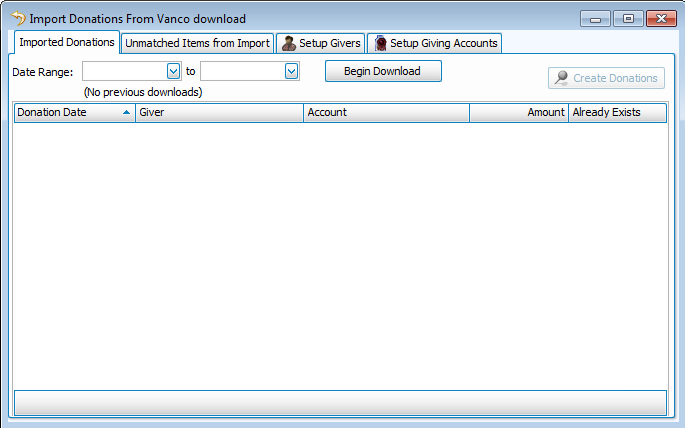Click the application icon in the title bar

[18, 18]
